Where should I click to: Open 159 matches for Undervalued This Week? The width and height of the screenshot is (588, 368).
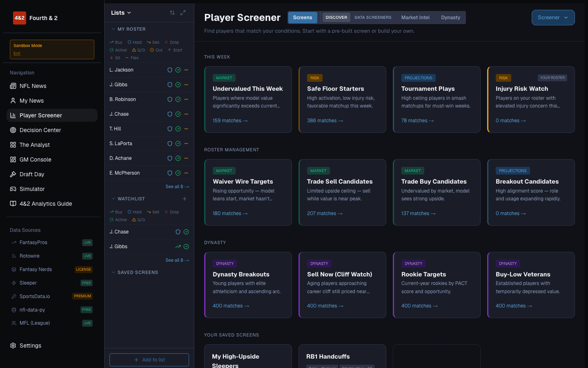[x=230, y=121]
